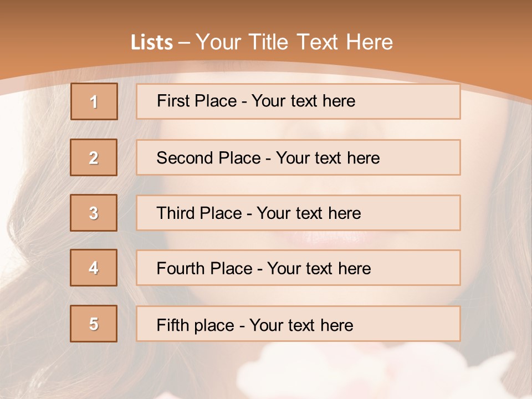Viewport: 532px width, 399px height.
Task: Select the number 1 box
Action: [x=94, y=101]
